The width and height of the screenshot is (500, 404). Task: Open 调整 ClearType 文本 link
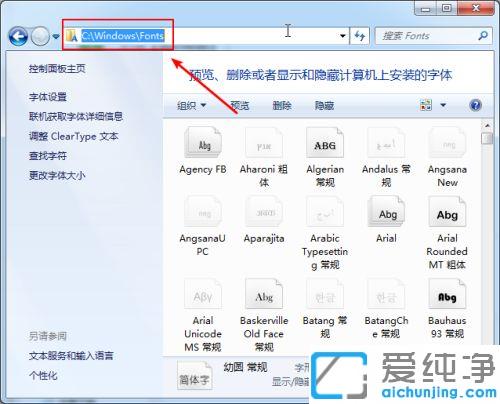(x=74, y=136)
